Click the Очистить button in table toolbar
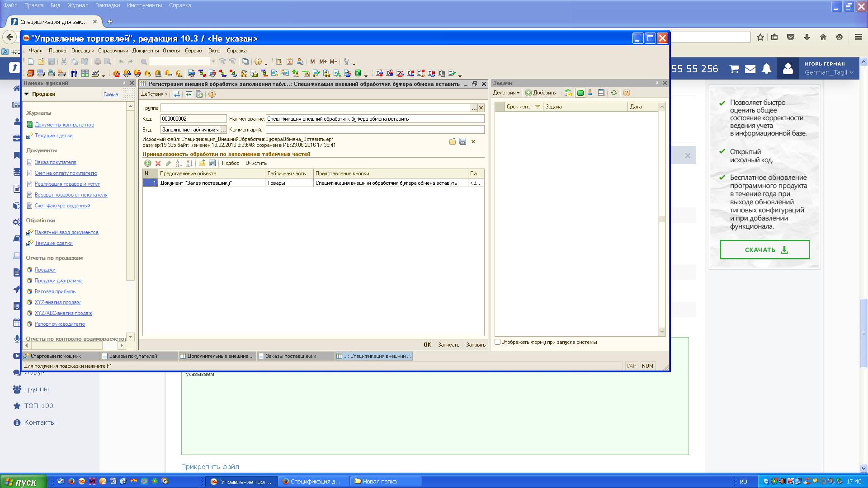Image resolution: width=868 pixels, height=488 pixels. point(256,163)
